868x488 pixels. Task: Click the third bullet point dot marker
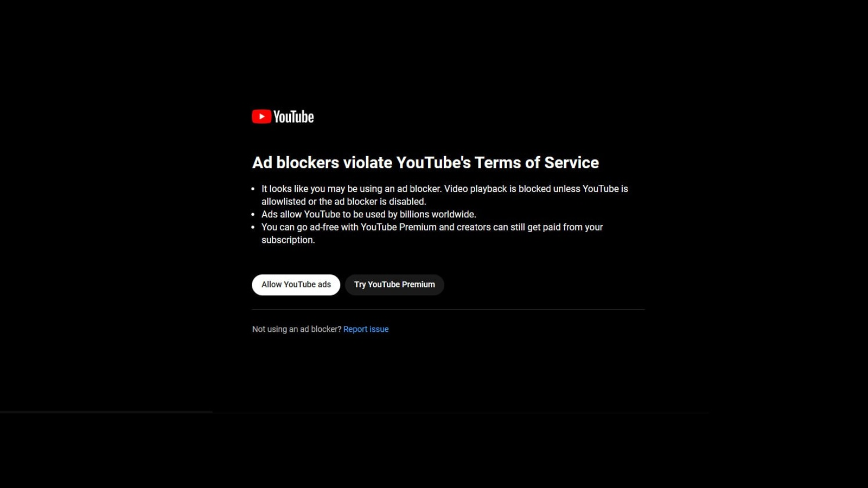pyautogui.click(x=253, y=227)
